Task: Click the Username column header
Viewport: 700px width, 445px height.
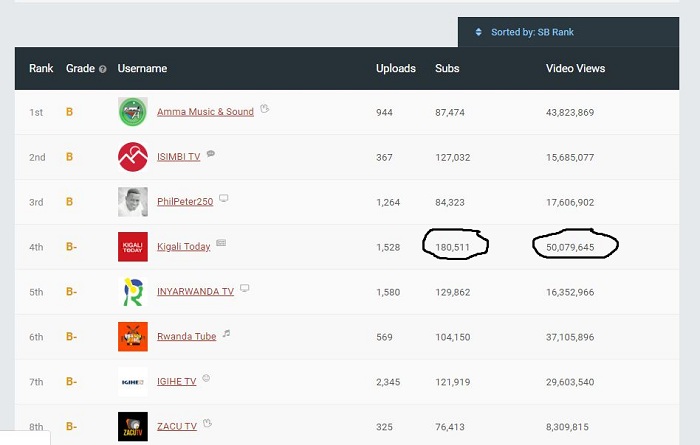Action: [142, 68]
